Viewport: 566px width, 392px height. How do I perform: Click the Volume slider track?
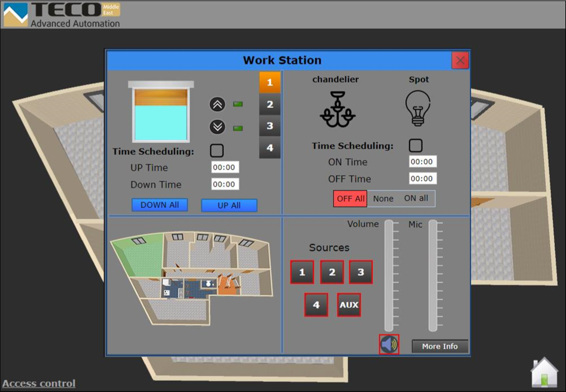point(389,275)
